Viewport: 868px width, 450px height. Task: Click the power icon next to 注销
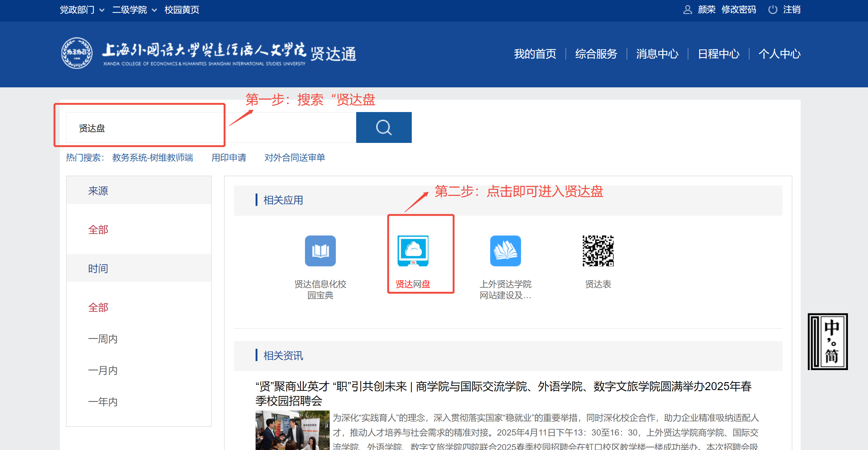773,10
